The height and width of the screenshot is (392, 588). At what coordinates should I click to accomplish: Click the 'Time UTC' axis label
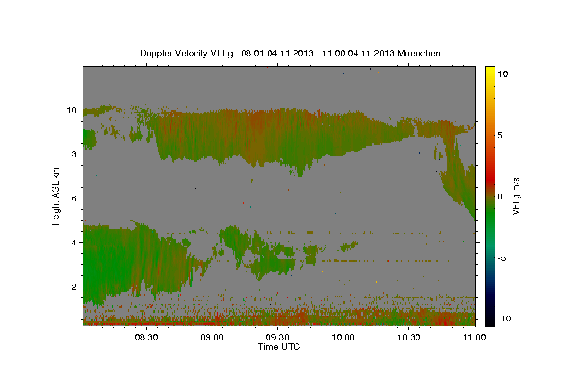[x=279, y=347]
